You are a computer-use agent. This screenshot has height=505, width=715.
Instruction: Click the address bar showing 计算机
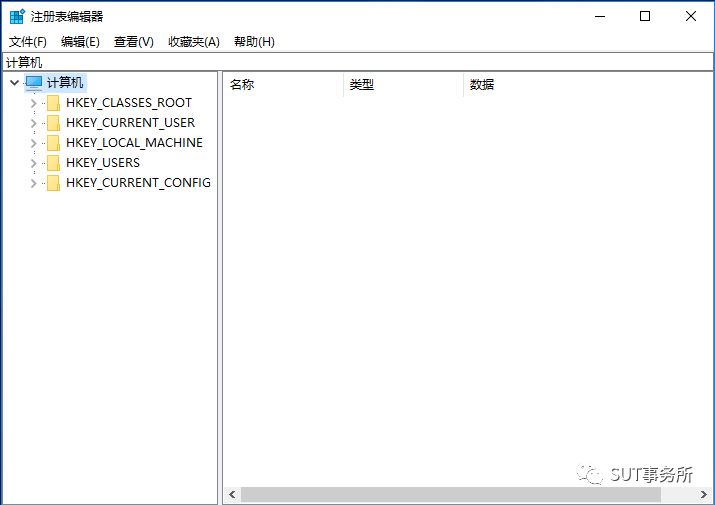pyautogui.click(x=358, y=62)
